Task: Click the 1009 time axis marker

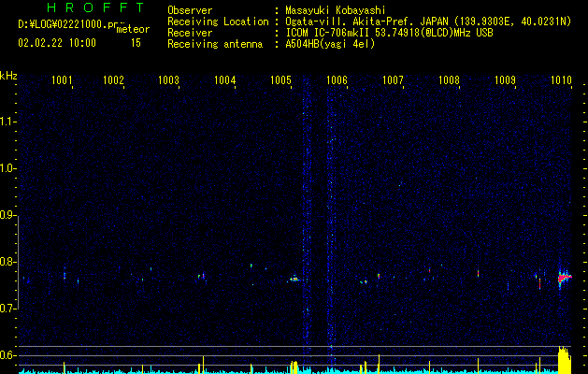Action: [506, 80]
